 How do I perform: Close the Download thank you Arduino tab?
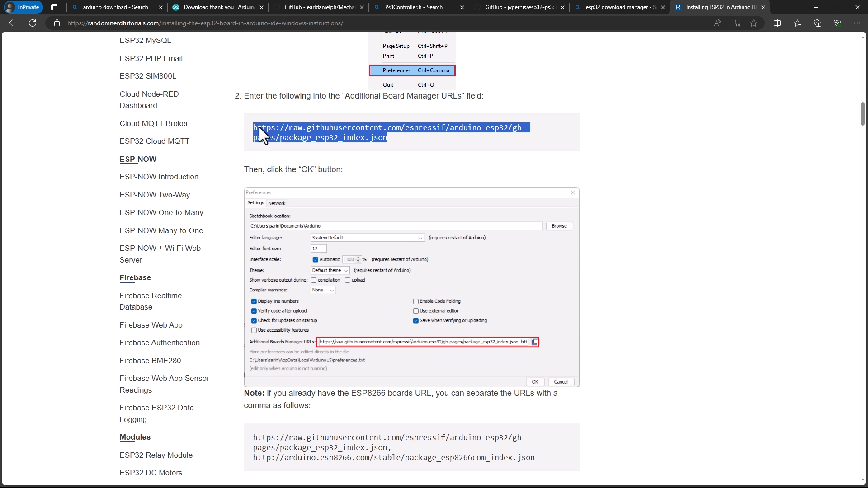(261, 7)
